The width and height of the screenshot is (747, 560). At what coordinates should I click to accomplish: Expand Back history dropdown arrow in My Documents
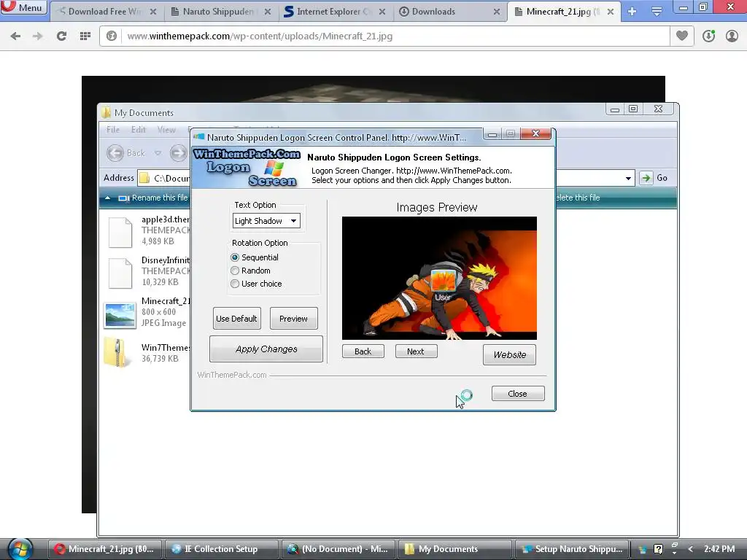pos(158,153)
